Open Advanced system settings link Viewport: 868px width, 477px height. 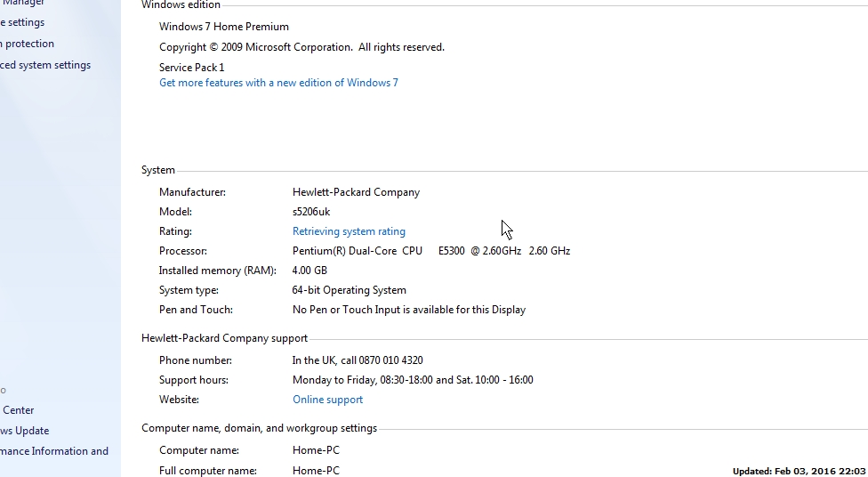[x=44, y=65]
